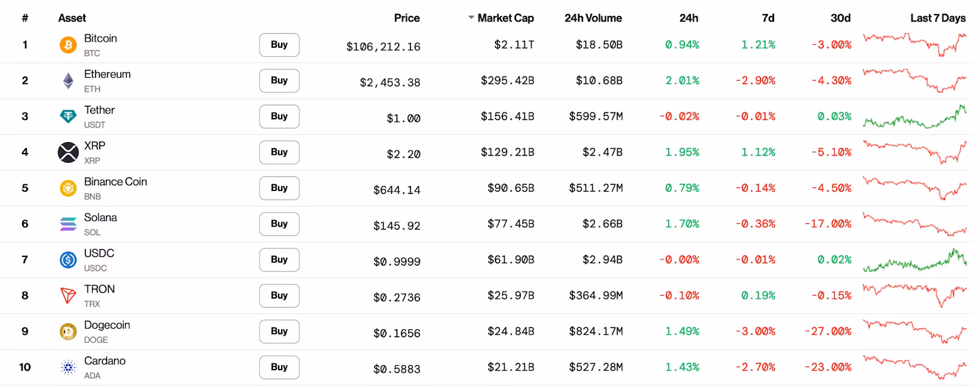Open the Ethereum asset name link

click(107, 74)
